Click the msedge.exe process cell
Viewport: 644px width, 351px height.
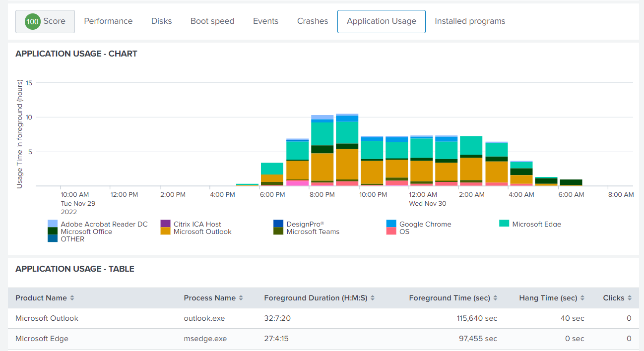(x=205, y=339)
